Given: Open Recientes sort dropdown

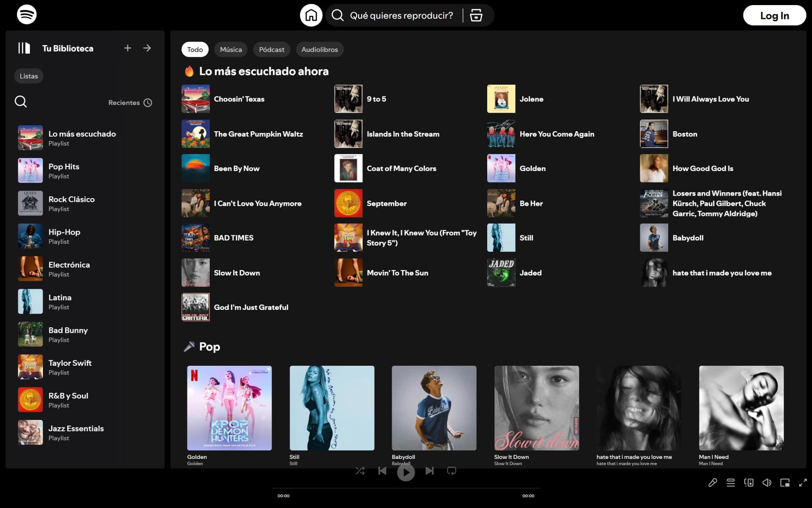Looking at the screenshot, I should [130, 102].
